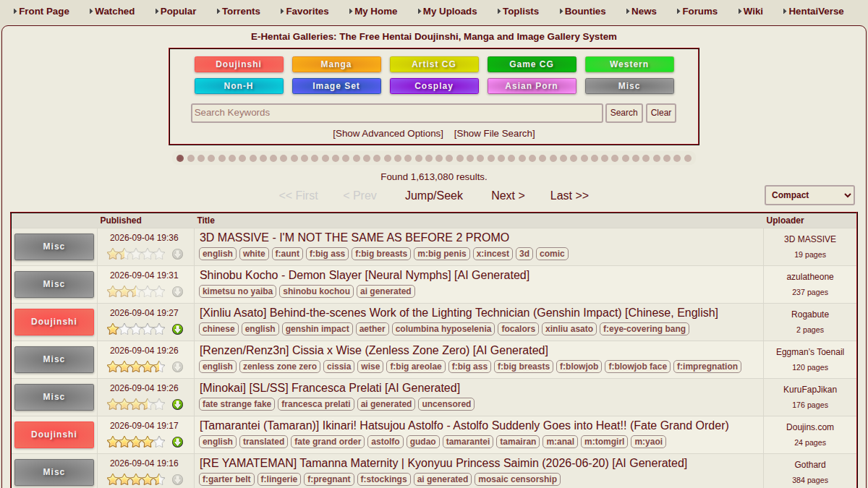The width and height of the screenshot is (868, 488).
Task: Toggle the Non-H category filter
Action: (239, 86)
